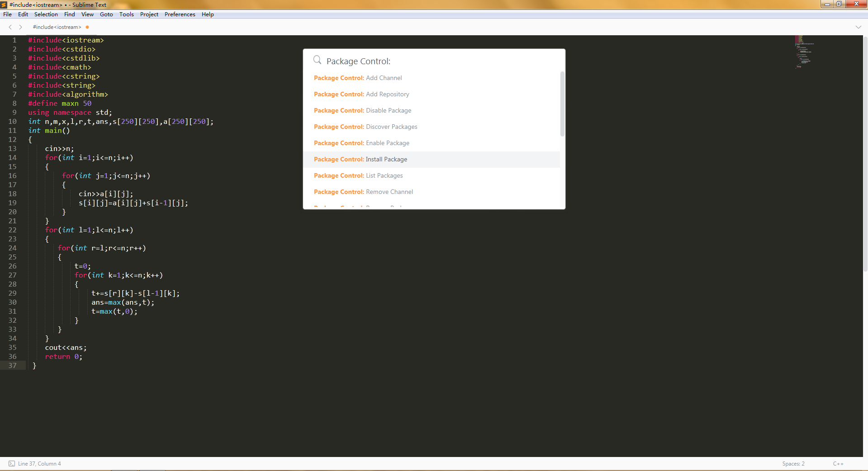This screenshot has width=868, height=471.
Task: Minimize the Sublime Text window
Action: click(827, 4)
